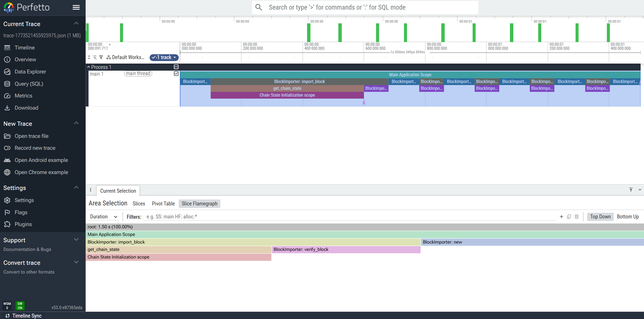Click Open trace file in the sidebar

(x=31, y=136)
